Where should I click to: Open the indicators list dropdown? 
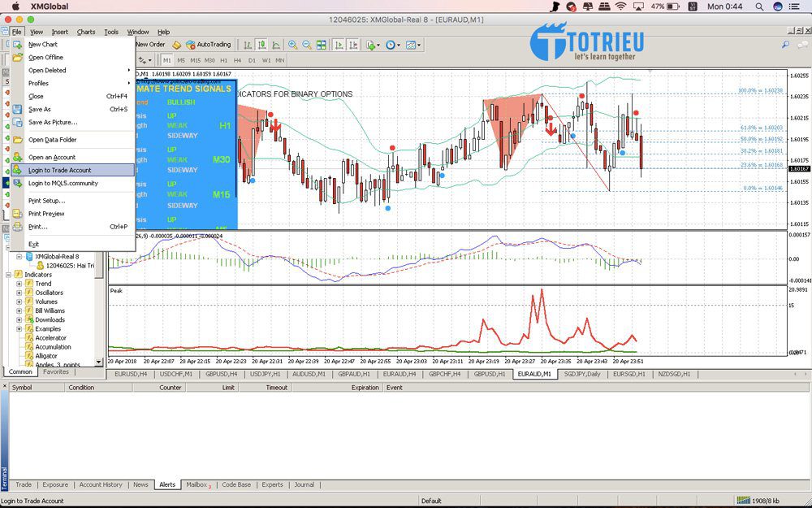click(373, 45)
